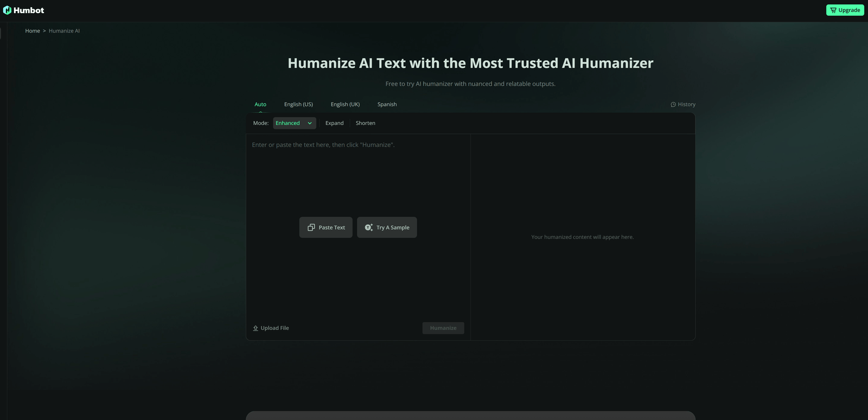Open the History panel
Viewport: 868px width, 420px height.
pyautogui.click(x=683, y=104)
